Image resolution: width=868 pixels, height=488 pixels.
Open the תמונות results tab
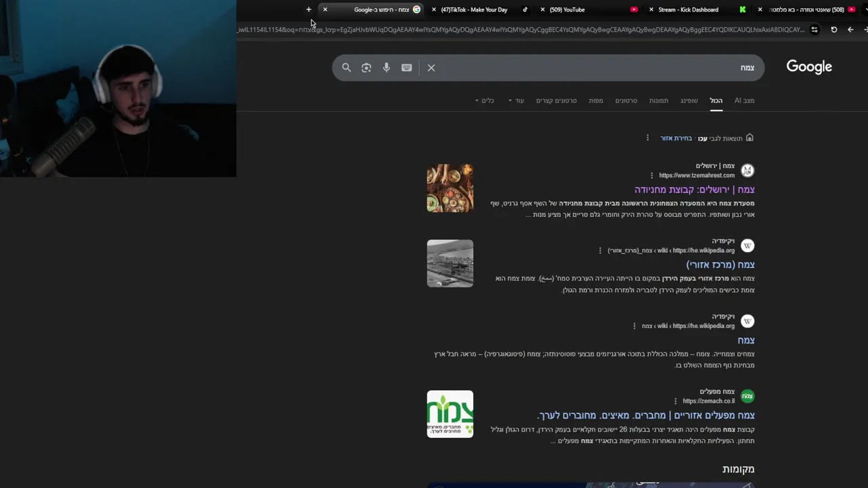click(658, 100)
